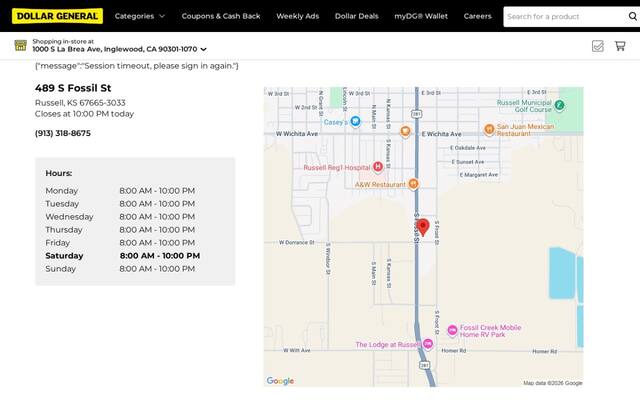Click the 489 S Fossil St heading

coord(73,88)
